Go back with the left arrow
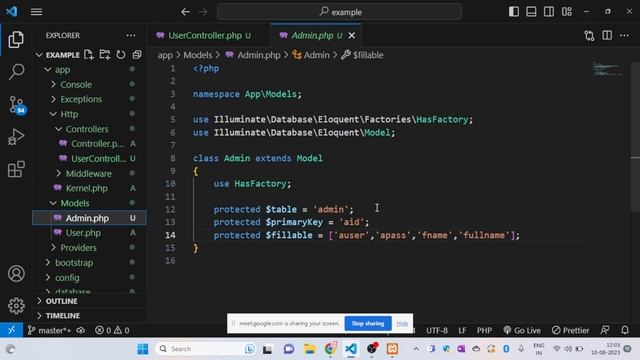Viewport: 640px width, 360px height. pos(185,12)
